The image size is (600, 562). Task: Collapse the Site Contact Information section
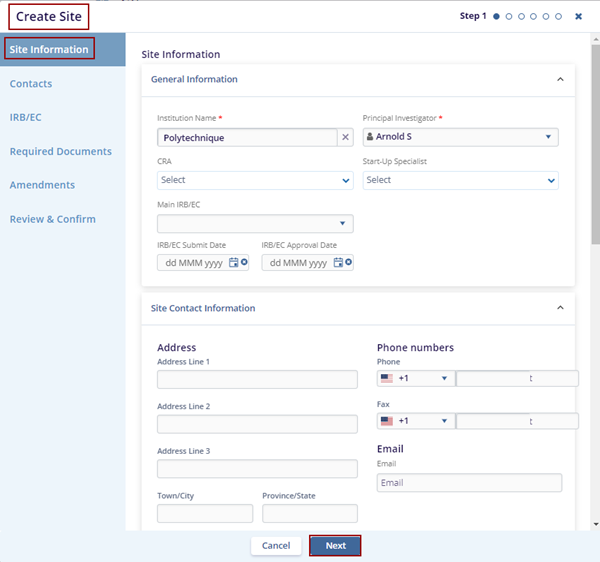[x=559, y=308]
